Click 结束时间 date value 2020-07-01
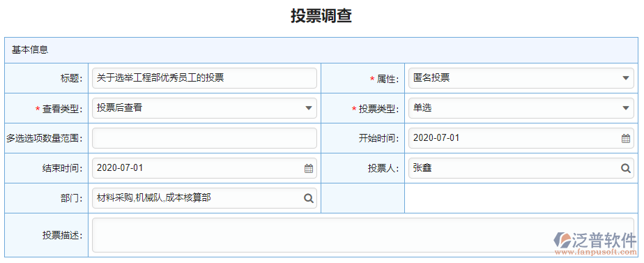The image size is (644, 263). click(120, 168)
